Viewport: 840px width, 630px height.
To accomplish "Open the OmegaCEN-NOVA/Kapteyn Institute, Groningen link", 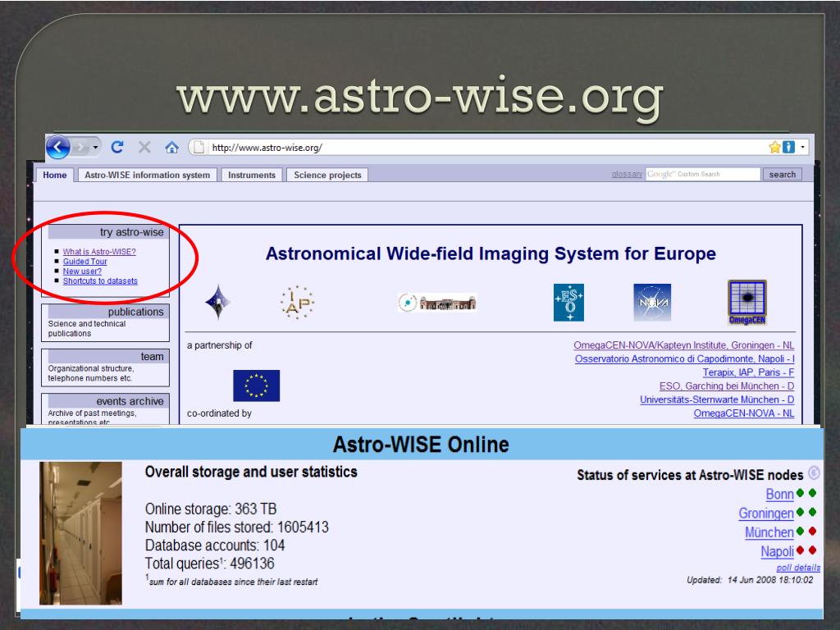I will coord(683,345).
